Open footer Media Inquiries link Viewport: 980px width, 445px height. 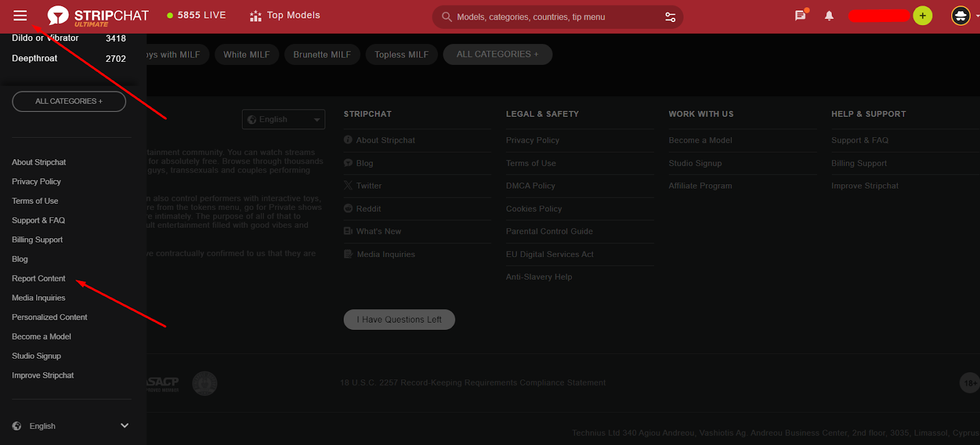[386, 255]
